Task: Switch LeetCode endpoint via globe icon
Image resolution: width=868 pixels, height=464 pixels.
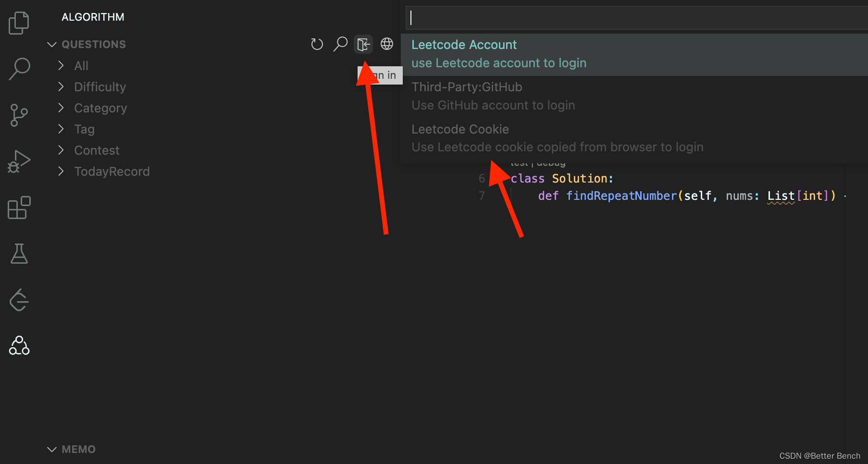Action: pyautogui.click(x=387, y=44)
